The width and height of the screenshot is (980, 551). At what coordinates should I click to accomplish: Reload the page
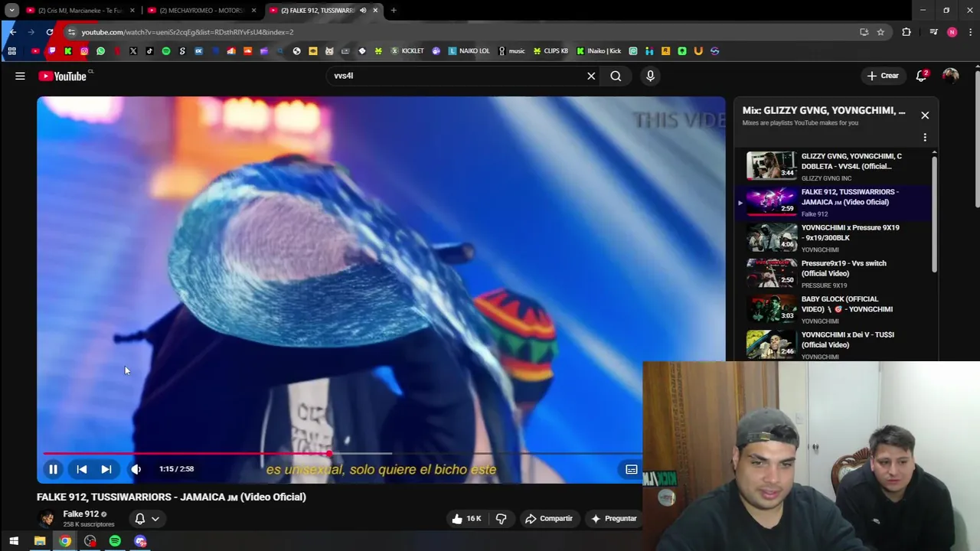50,32
